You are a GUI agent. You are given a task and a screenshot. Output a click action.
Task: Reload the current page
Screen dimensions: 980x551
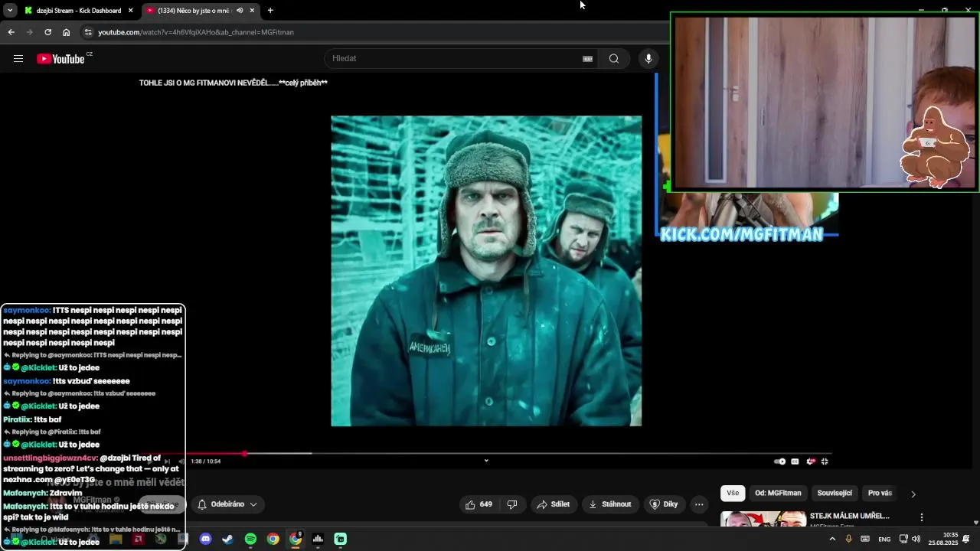pos(47,32)
